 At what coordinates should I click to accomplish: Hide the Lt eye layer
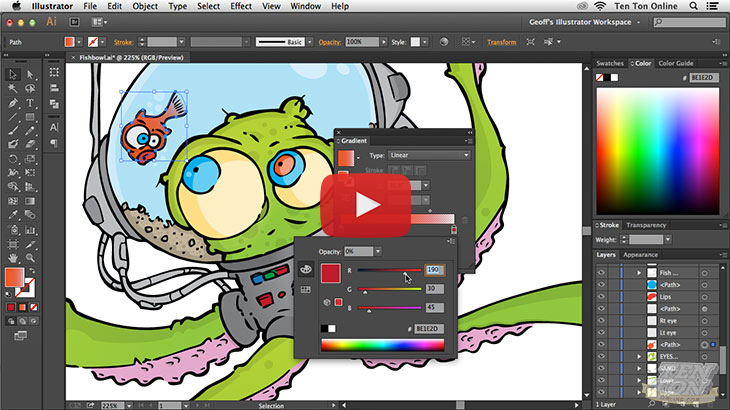(x=601, y=333)
